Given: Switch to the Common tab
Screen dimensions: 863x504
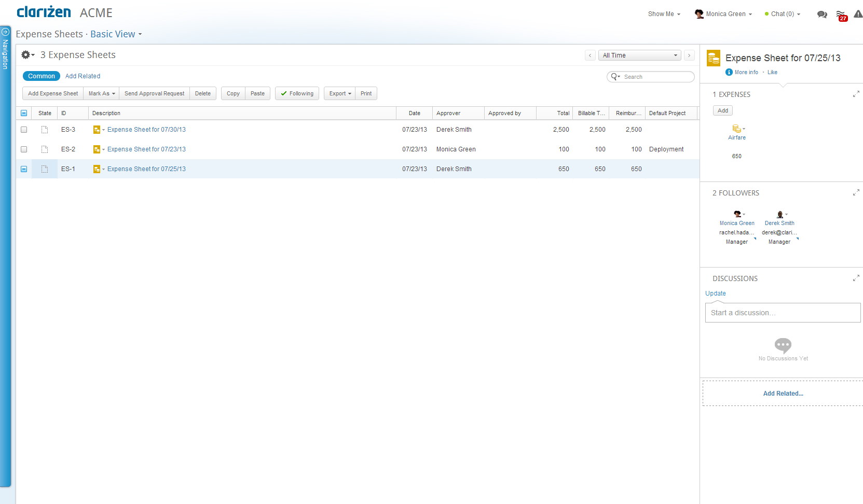Looking at the screenshot, I should [41, 76].
